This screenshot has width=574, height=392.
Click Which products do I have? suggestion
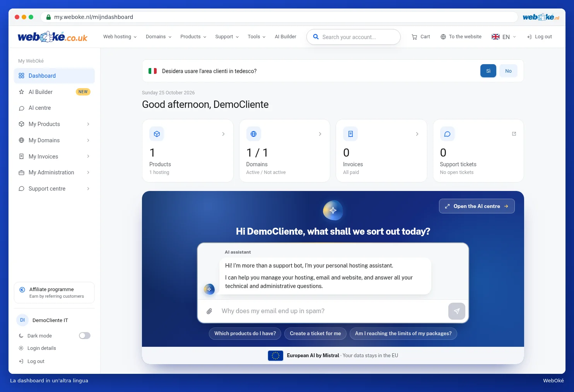[x=245, y=334]
